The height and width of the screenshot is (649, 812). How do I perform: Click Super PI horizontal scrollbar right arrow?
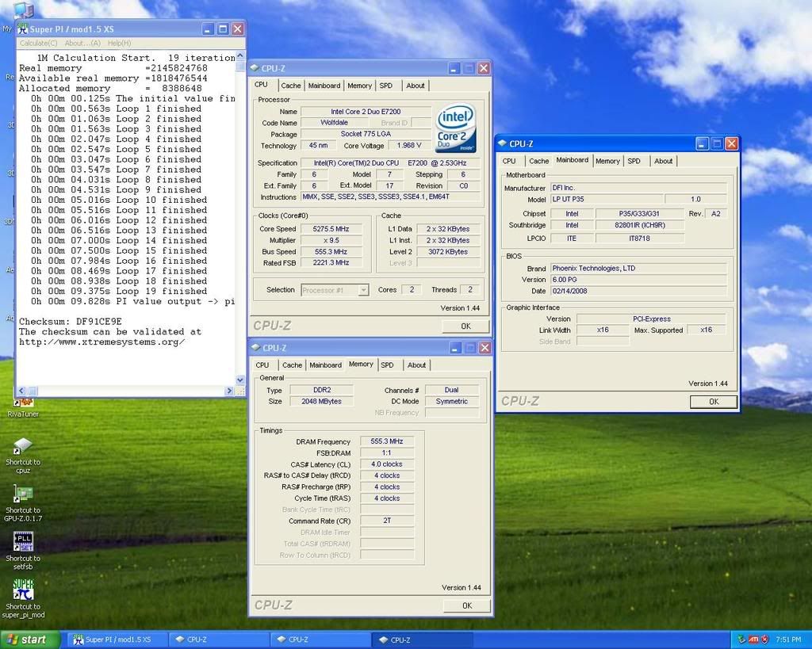[x=230, y=391]
